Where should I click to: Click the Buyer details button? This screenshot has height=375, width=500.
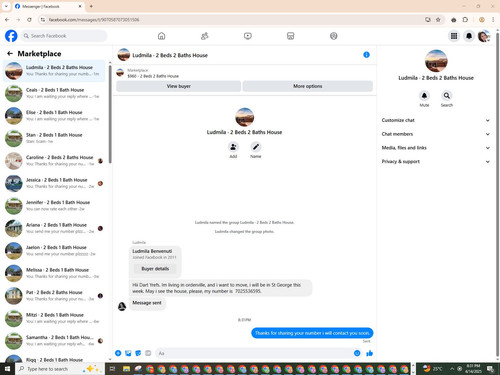[x=155, y=269]
